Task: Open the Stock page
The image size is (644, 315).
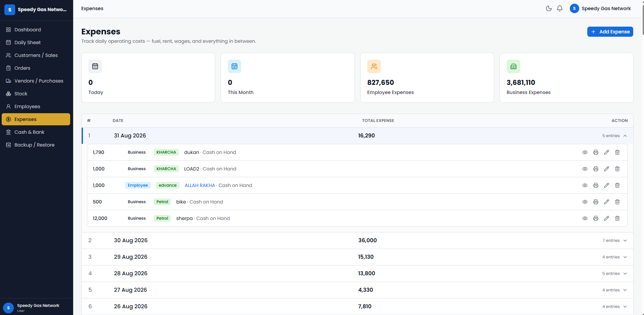Action: coord(36,94)
